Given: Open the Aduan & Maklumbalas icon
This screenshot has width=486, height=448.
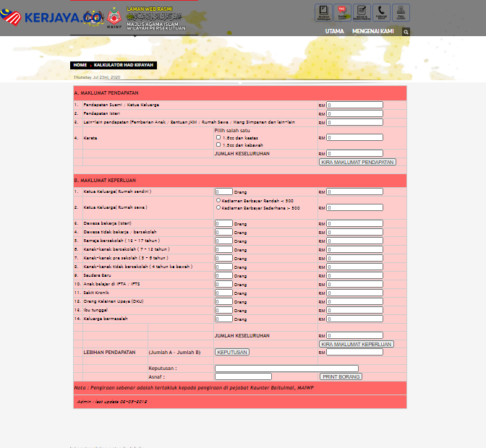Looking at the screenshot, I should point(362,12).
